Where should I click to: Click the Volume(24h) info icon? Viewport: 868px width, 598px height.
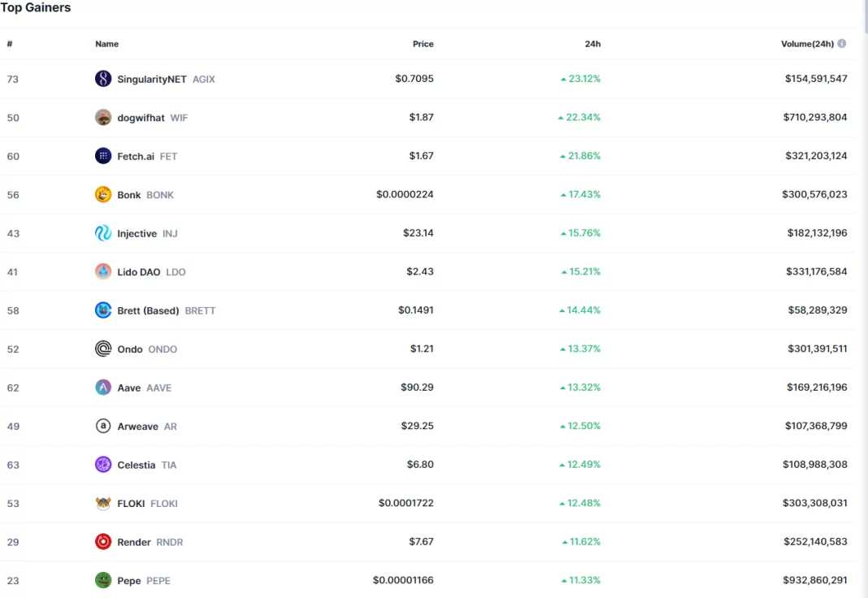pos(842,44)
